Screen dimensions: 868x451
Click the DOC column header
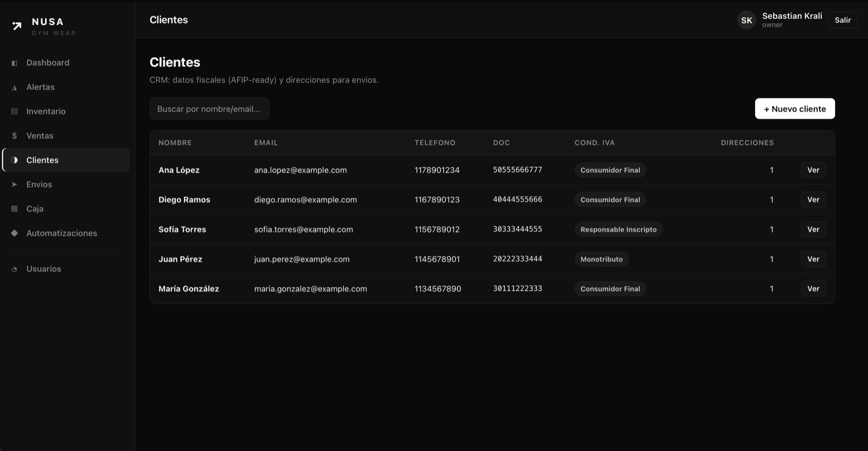click(501, 143)
